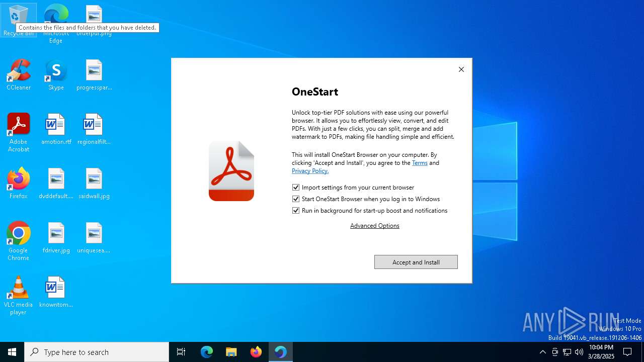This screenshot has height=362, width=644.
Task: Select dvddefault image file on desktop
Action: 56,184
